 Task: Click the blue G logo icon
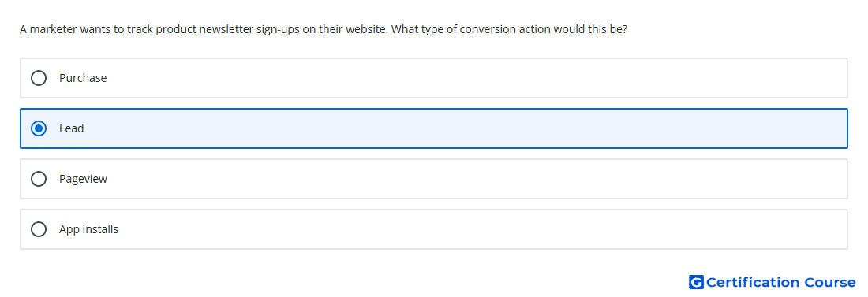[696, 283]
